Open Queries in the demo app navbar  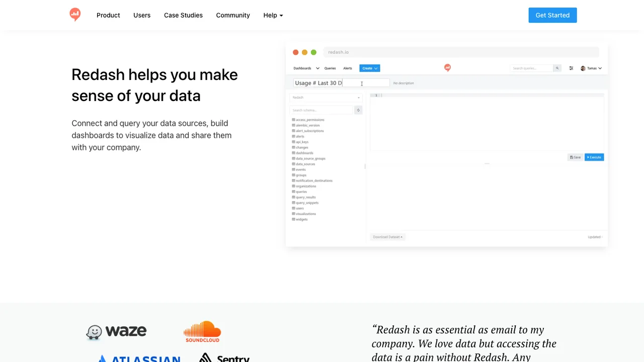click(x=330, y=68)
